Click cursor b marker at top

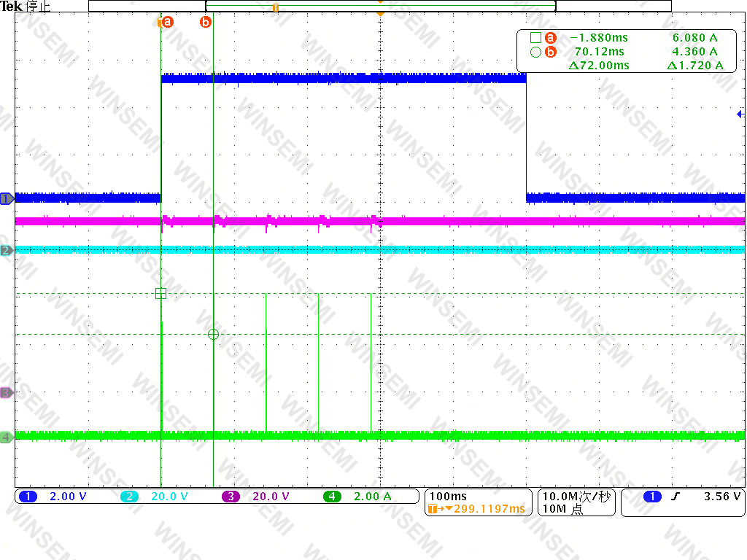[205, 22]
